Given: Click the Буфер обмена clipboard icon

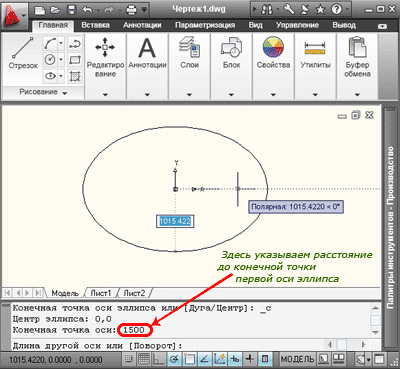Looking at the screenshot, I should coord(357,47).
